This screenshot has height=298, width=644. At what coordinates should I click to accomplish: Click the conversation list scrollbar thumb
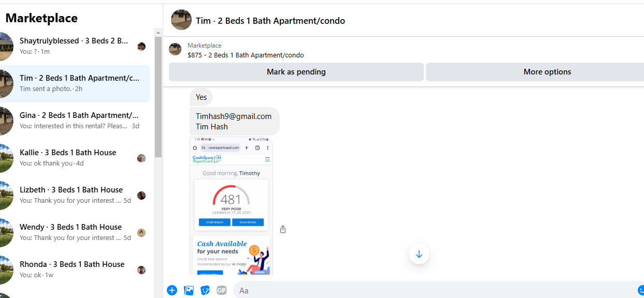159,97
